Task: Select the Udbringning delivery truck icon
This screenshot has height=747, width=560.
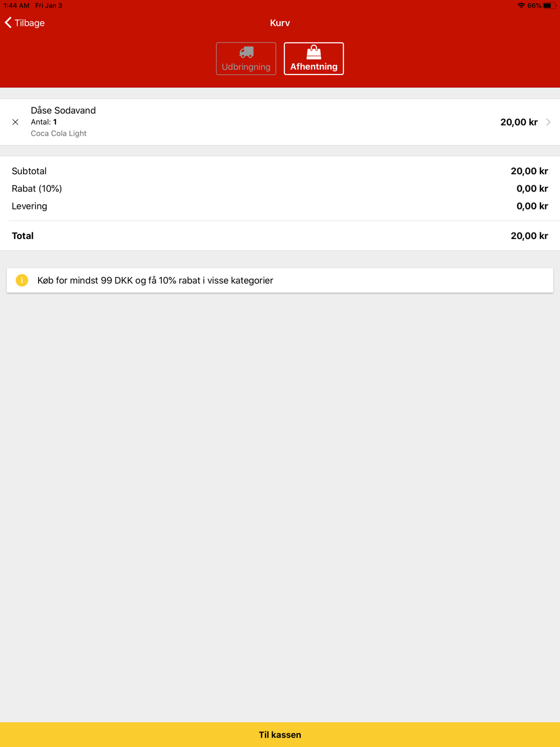Action: click(246, 53)
